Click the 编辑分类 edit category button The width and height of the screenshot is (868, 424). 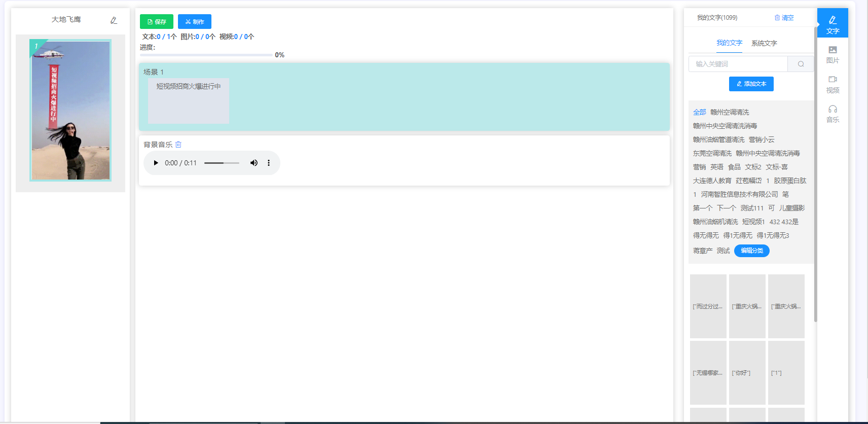pos(751,251)
